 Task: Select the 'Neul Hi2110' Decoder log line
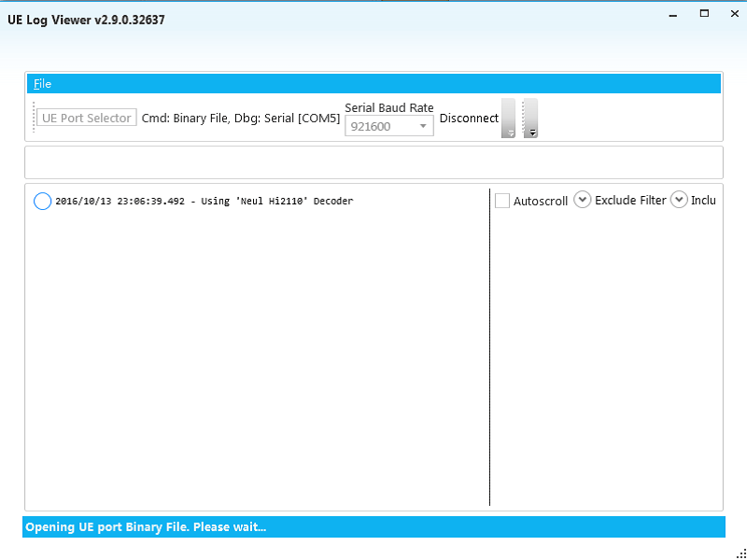pyautogui.click(x=204, y=201)
